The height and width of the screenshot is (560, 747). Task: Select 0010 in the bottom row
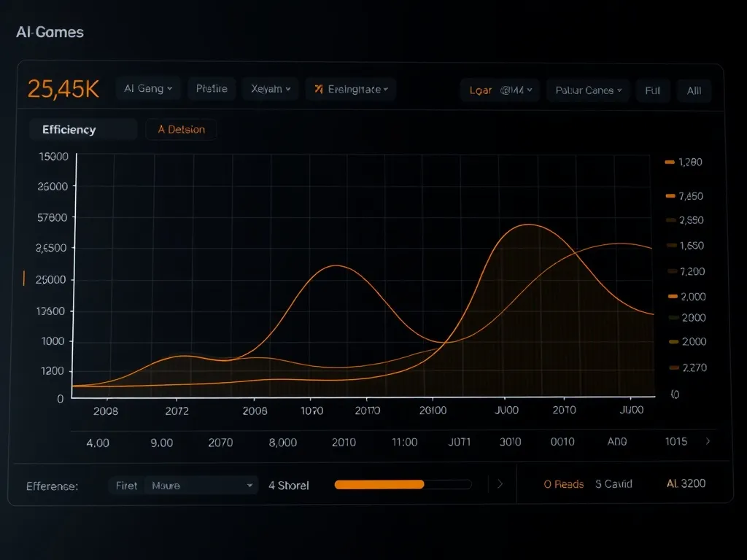pos(562,442)
